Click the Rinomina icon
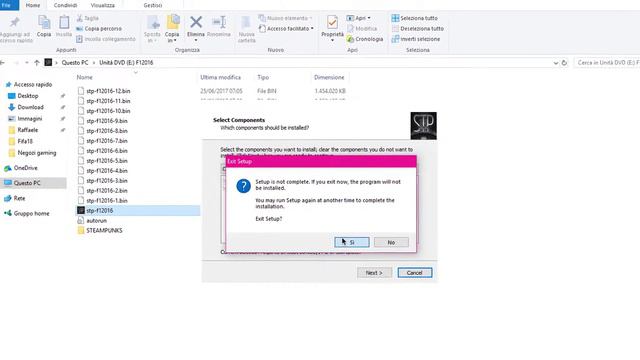Image resolution: width=640 pixels, height=360 pixels. pyautogui.click(x=219, y=22)
